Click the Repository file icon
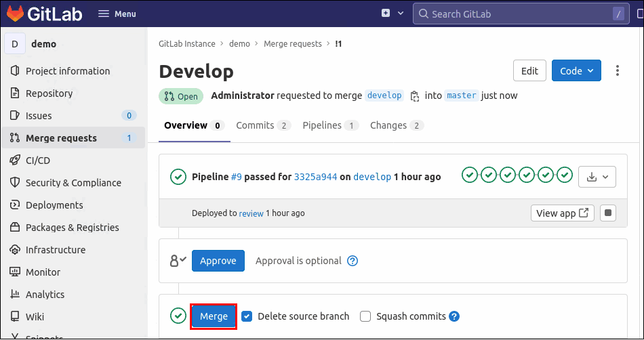Image resolution: width=644 pixels, height=340 pixels. [15, 93]
